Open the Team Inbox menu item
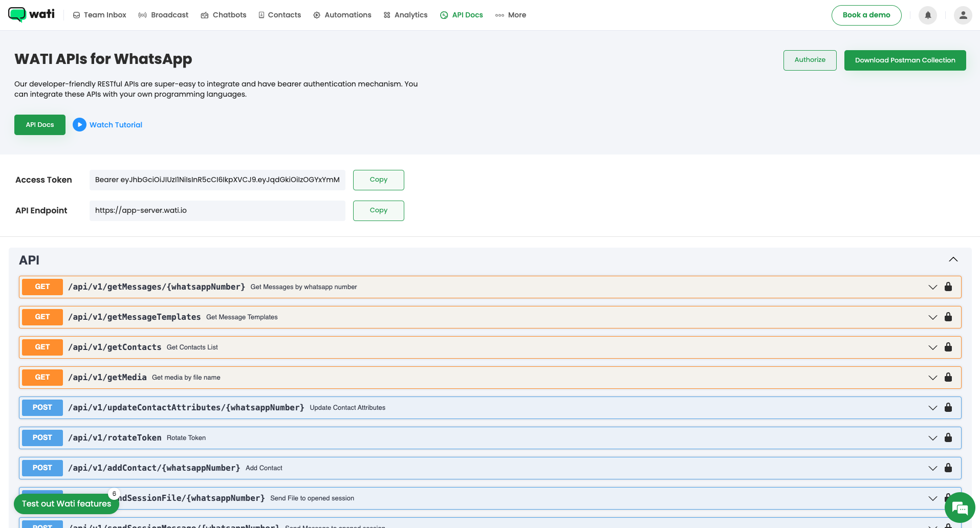The height and width of the screenshot is (528, 980). coord(99,15)
